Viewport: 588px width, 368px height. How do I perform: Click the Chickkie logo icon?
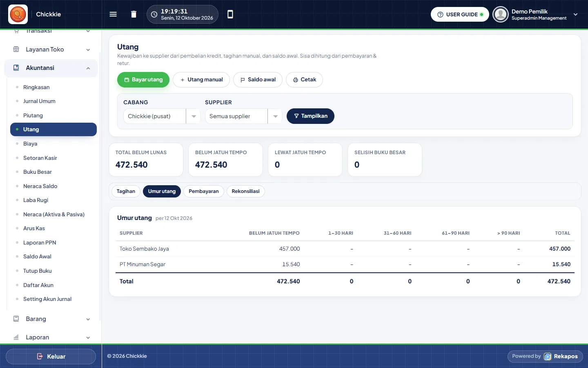coord(18,14)
